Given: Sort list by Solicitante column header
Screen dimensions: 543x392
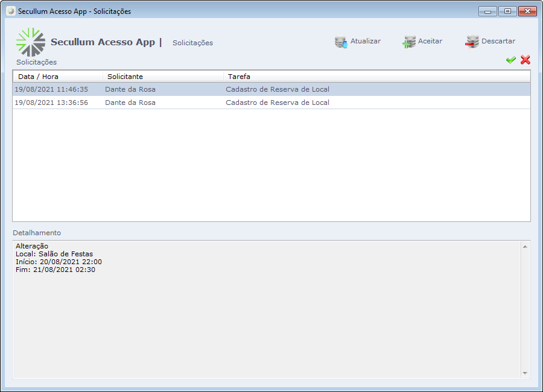Looking at the screenshot, I should pyautogui.click(x=163, y=77).
